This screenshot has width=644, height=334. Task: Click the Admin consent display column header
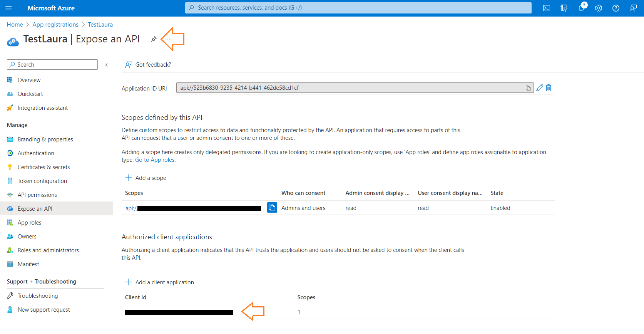[x=378, y=193]
